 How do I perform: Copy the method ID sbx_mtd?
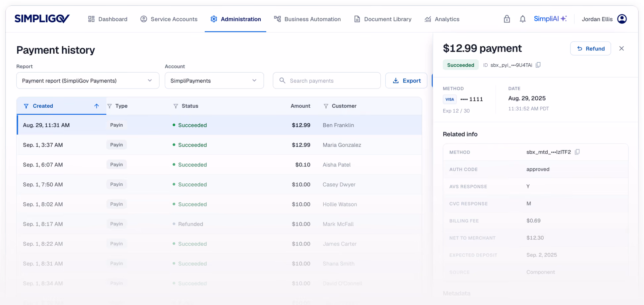point(577,152)
